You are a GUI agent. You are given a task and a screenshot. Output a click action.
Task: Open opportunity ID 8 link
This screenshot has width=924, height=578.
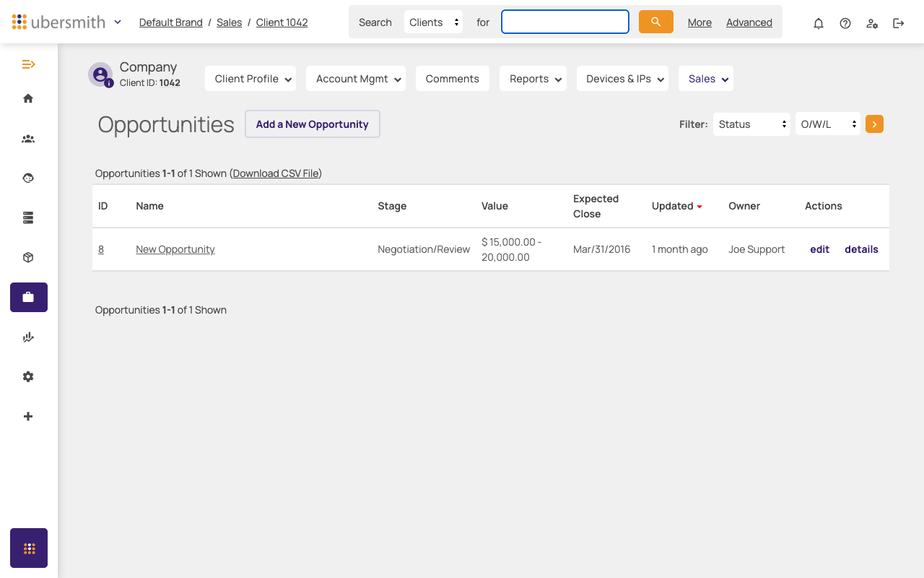pos(101,249)
